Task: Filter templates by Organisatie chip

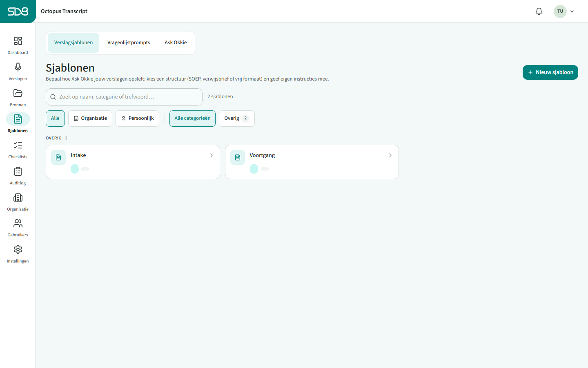Action: (x=90, y=119)
